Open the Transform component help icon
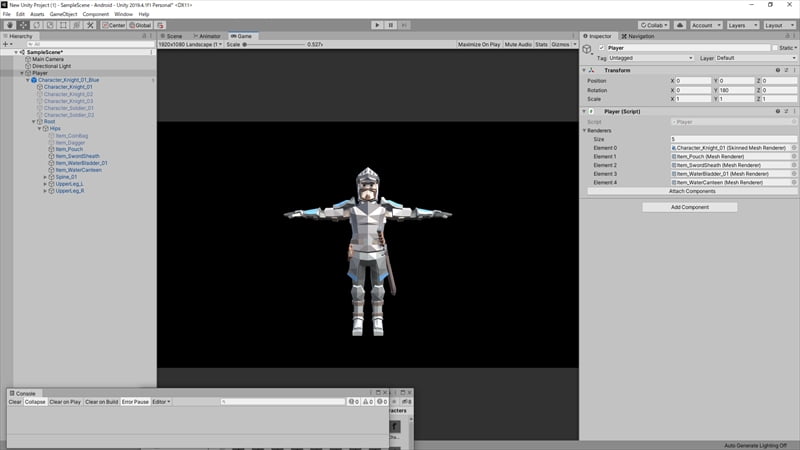 tap(778, 70)
